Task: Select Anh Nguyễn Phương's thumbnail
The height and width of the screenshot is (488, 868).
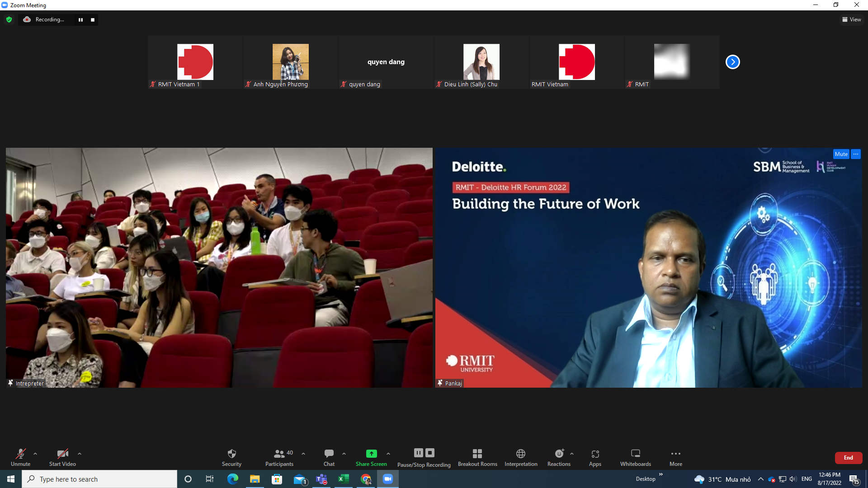Action: coord(291,62)
